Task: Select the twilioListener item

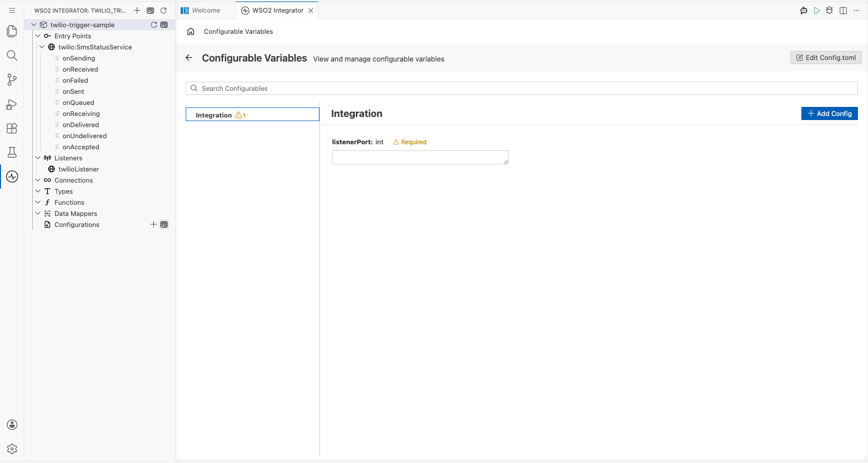Action: [79, 169]
